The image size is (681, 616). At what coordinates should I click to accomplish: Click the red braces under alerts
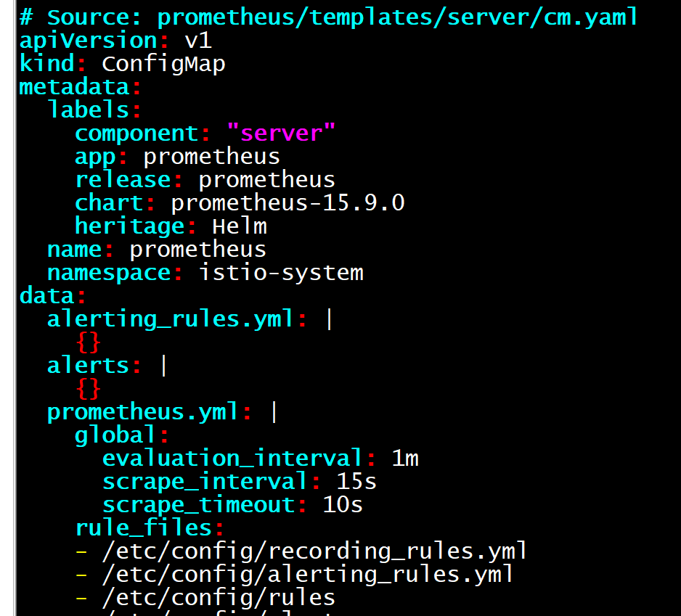(x=88, y=389)
